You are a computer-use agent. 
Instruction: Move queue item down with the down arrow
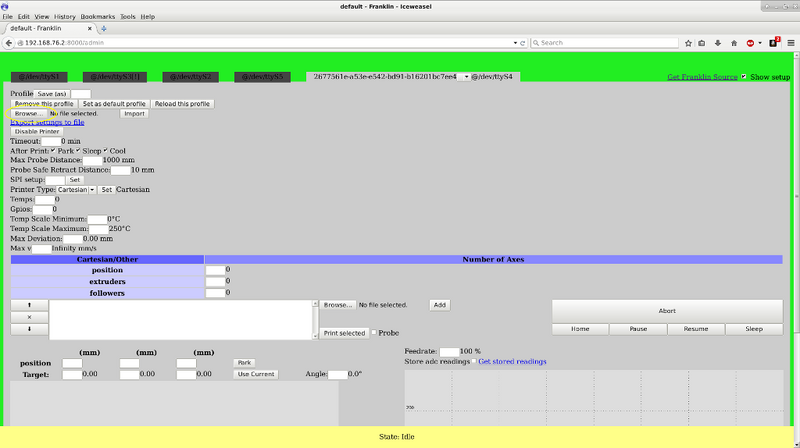point(29,329)
